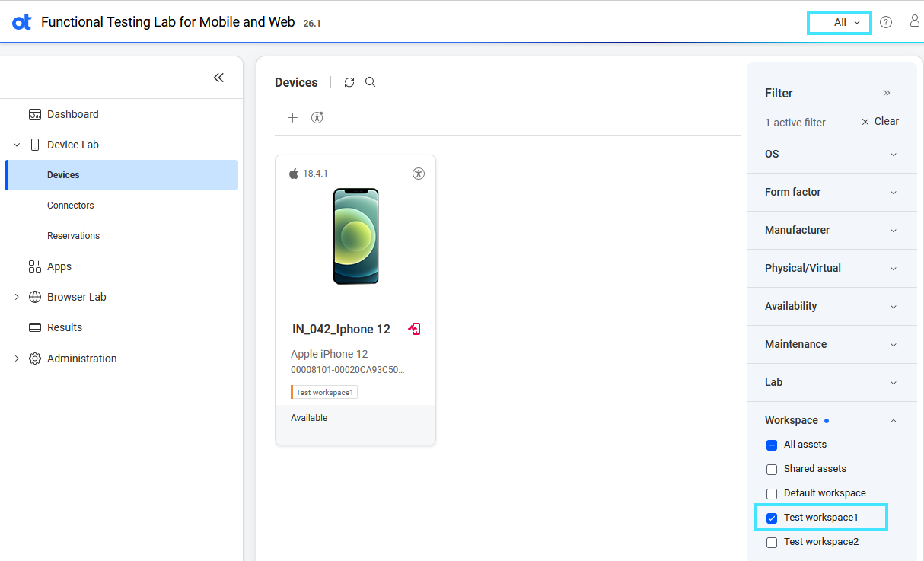Collapse the Filter panel with double arrow
The image size is (924, 561).
(887, 93)
